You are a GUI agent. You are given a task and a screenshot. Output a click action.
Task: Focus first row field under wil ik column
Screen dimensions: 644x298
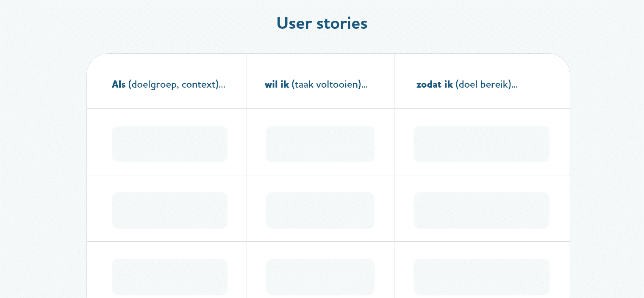[320, 144]
